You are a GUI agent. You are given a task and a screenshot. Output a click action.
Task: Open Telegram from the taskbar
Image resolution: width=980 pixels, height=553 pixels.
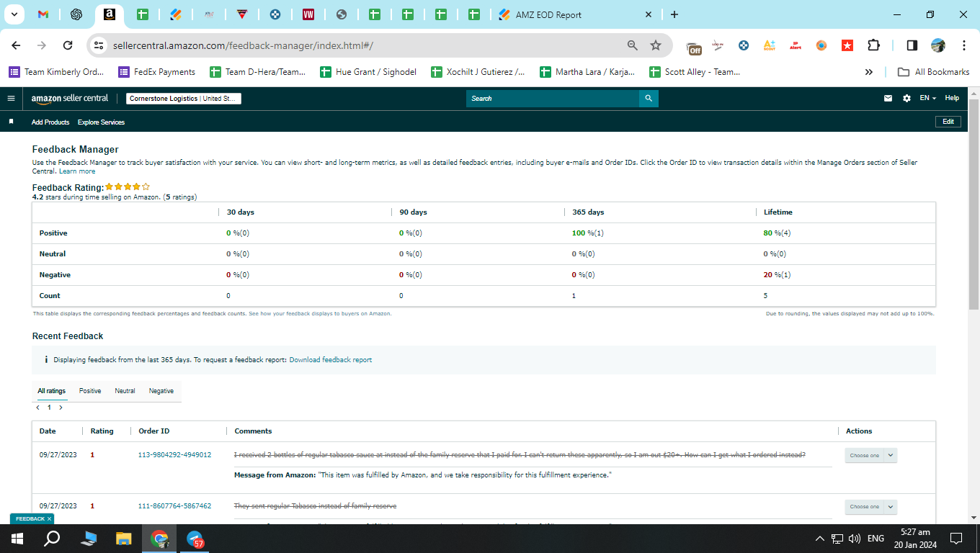coord(195,539)
